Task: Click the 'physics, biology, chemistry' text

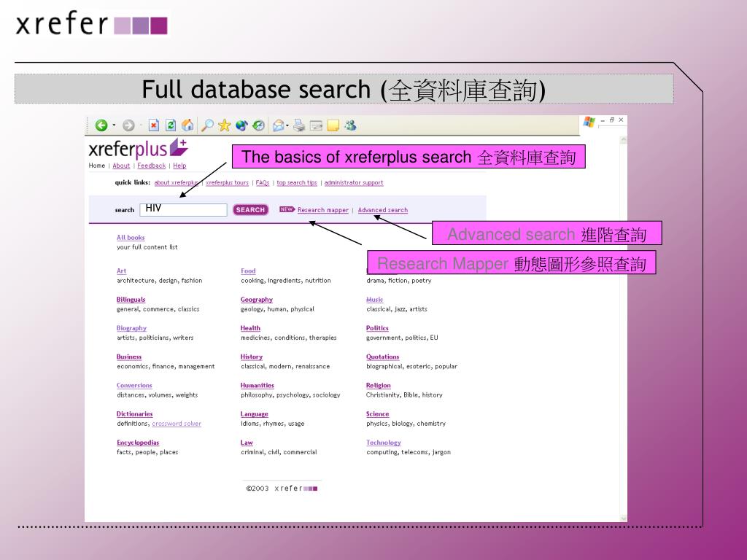Action: coord(406,424)
